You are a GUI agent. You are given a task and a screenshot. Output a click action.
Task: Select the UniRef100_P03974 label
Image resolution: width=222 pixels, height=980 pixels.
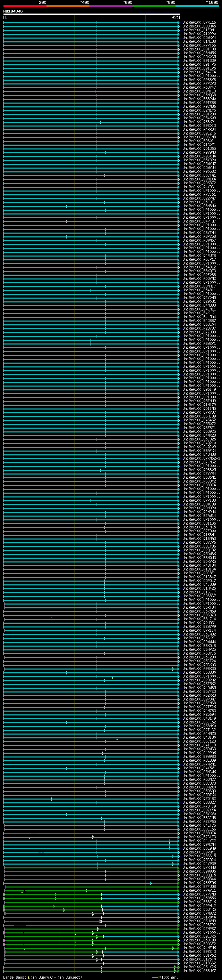[199, 485]
